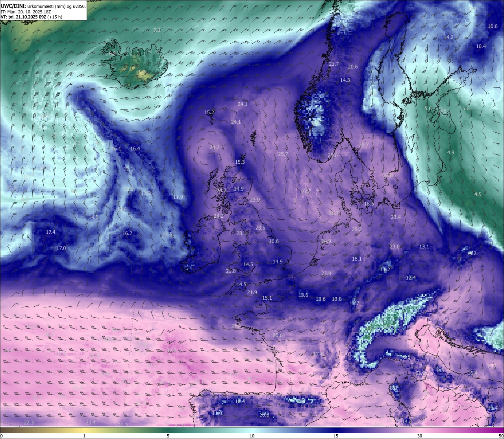Click the 14.3 value over Norway
The height and width of the screenshot is (439, 504).
click(x=345, y=80)
